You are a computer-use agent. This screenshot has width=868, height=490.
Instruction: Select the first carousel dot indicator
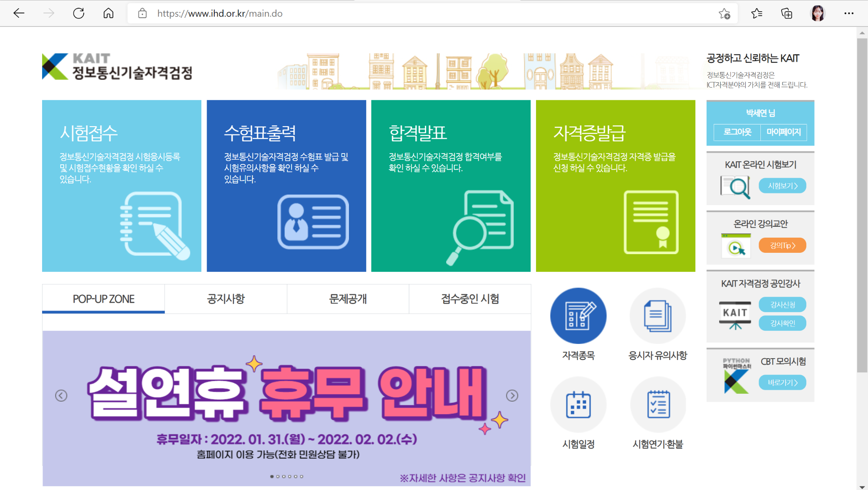[272, 477]
